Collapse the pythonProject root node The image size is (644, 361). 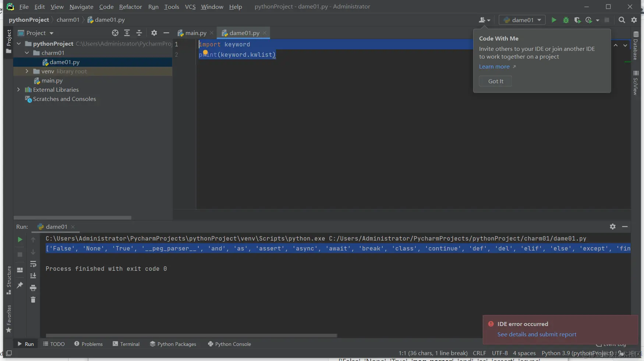(19, 43)
